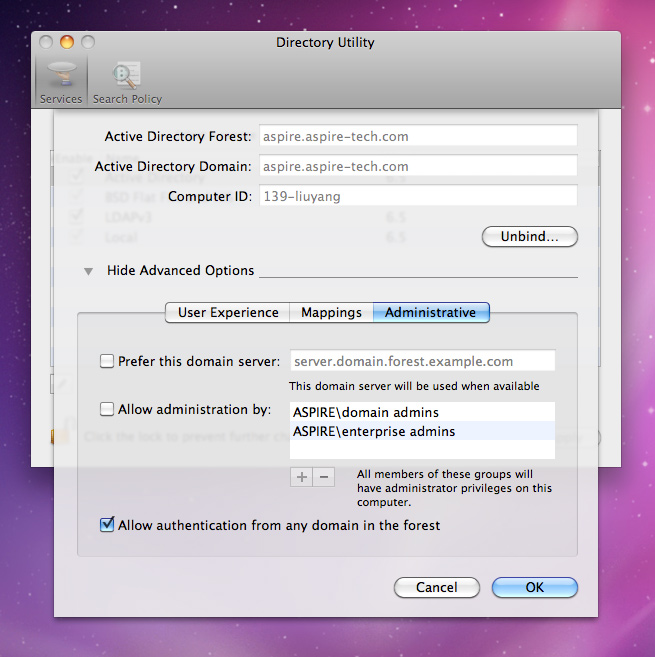
Task: Switch to the User Experience tab
Action: [x=228, y=312]
